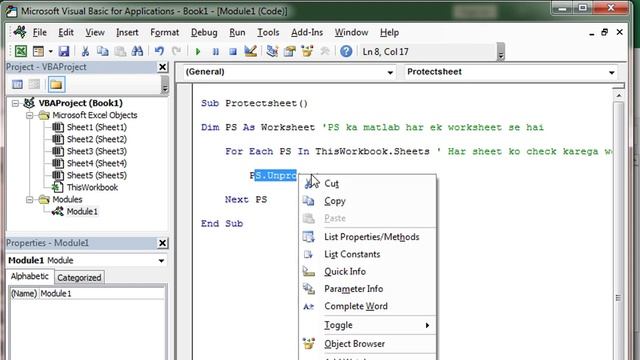Open the Run menu
Viewport: 640px width, 360px height.
tap(237, 32)
